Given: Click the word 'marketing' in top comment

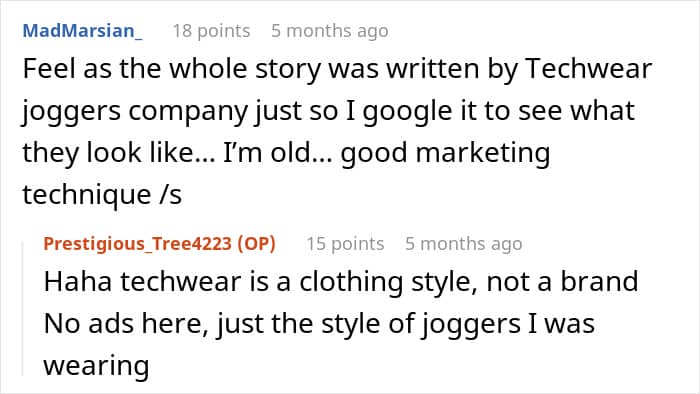Looking at the screenshot, I should [483, 154].
